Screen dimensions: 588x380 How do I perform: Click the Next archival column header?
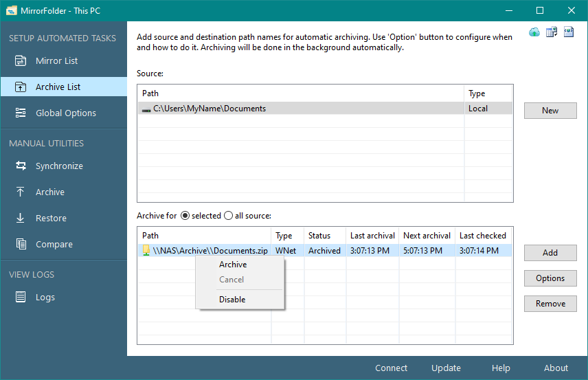[x=427, y=236]
